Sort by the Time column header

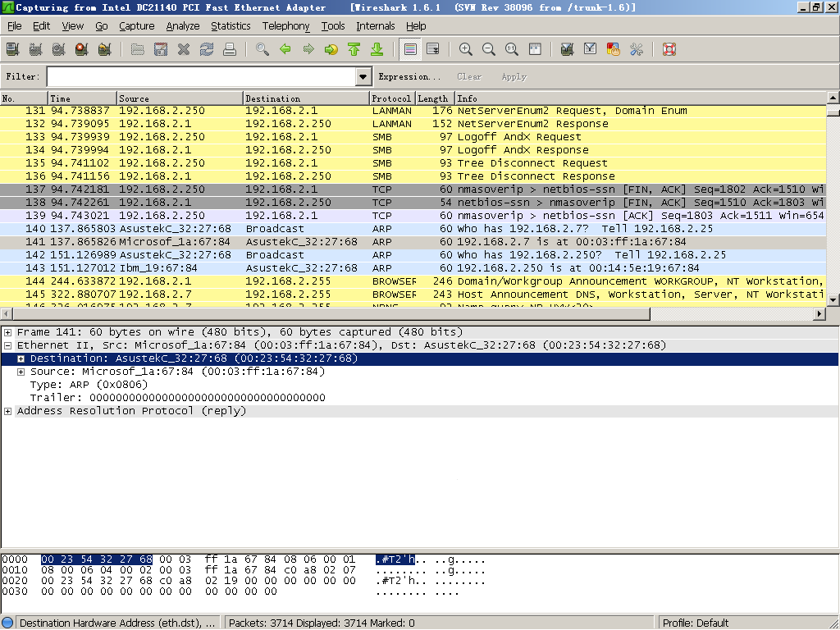tap(82, 98)
